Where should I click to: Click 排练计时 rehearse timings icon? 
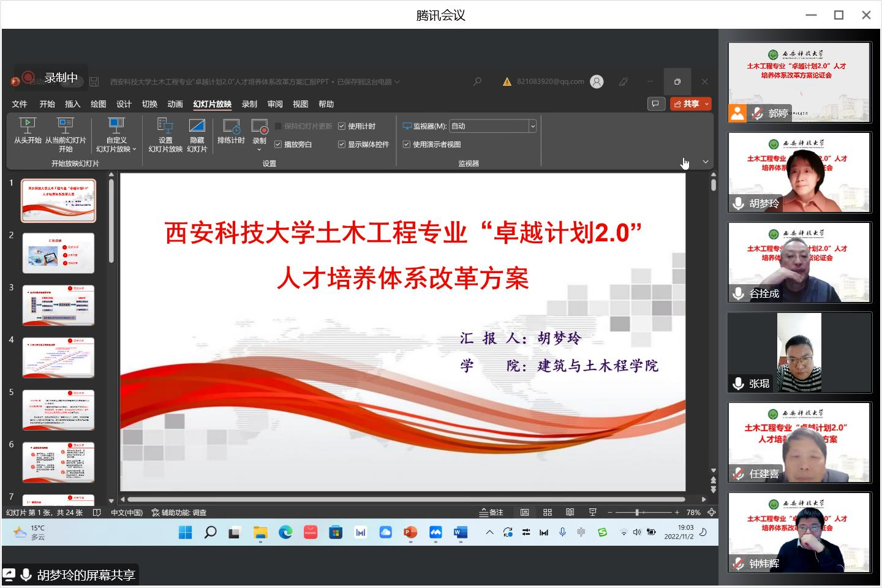[231, 127]
